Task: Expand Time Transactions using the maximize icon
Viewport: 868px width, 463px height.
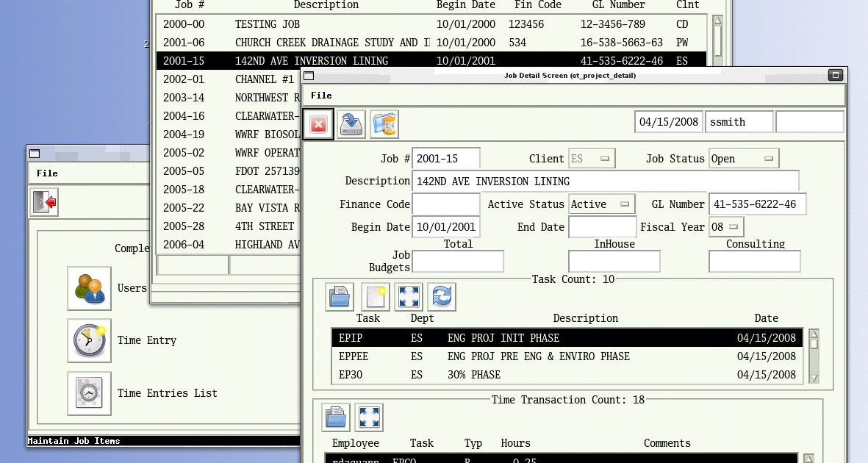Action: [x=369, y=417]
